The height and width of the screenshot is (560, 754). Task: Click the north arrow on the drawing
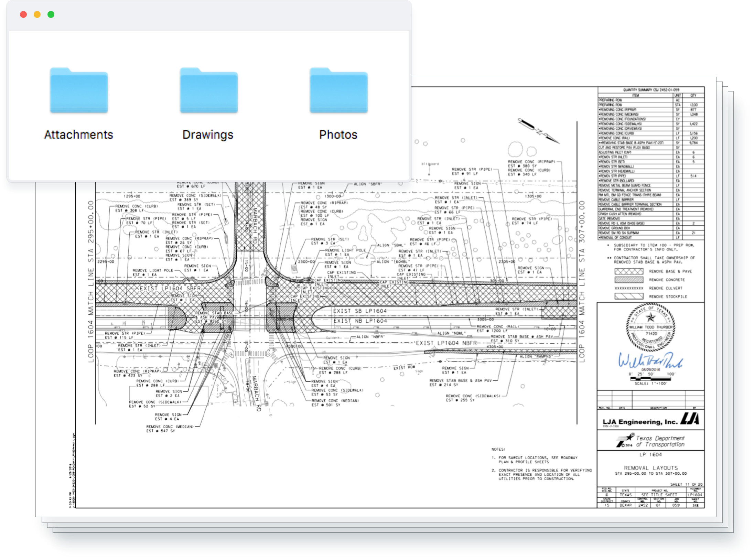(538, 131)
